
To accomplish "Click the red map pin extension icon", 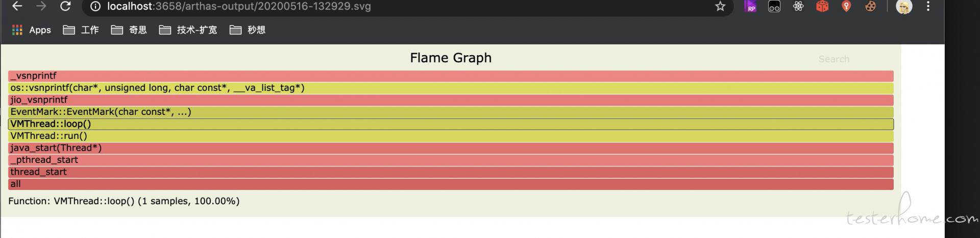I will pos(846,6).
